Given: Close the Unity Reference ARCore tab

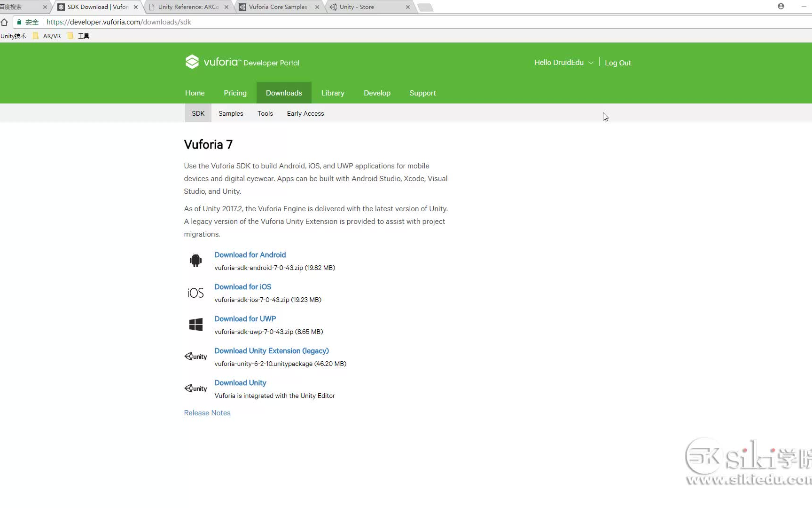Looking at the screenshot, I should (226, 7).
